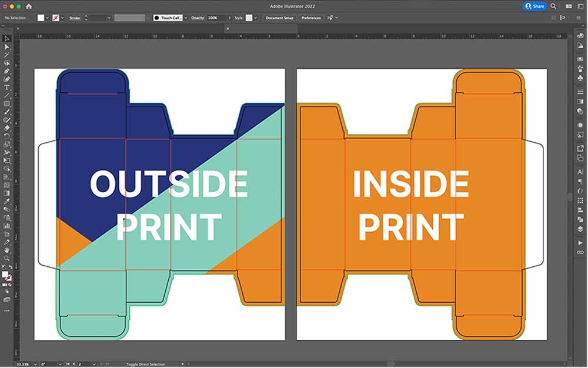Open the Character panel icon
This screenshot has width=588, height=368.
pyautogui.click(x=580, y=172)
